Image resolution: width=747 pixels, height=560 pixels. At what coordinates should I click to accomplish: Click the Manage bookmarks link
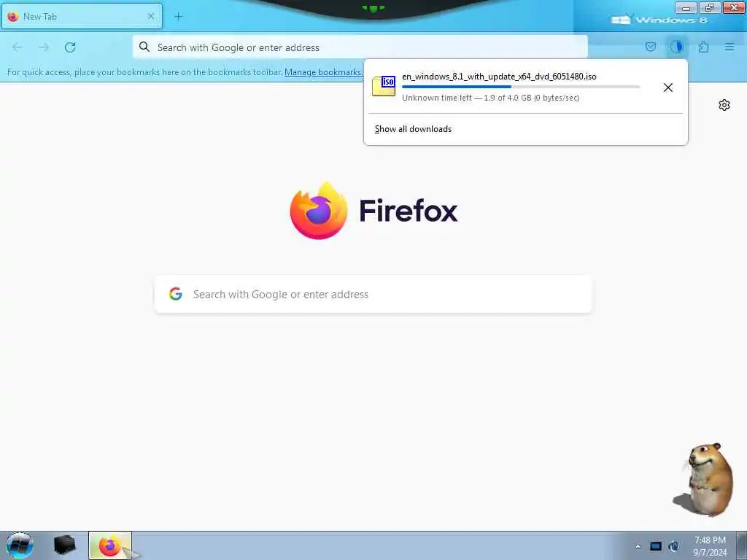323,72
